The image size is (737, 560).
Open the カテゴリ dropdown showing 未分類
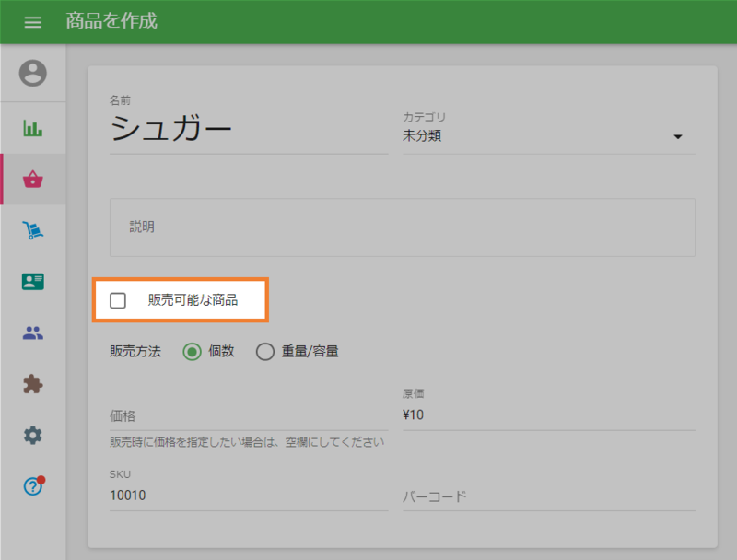point(548,134)
